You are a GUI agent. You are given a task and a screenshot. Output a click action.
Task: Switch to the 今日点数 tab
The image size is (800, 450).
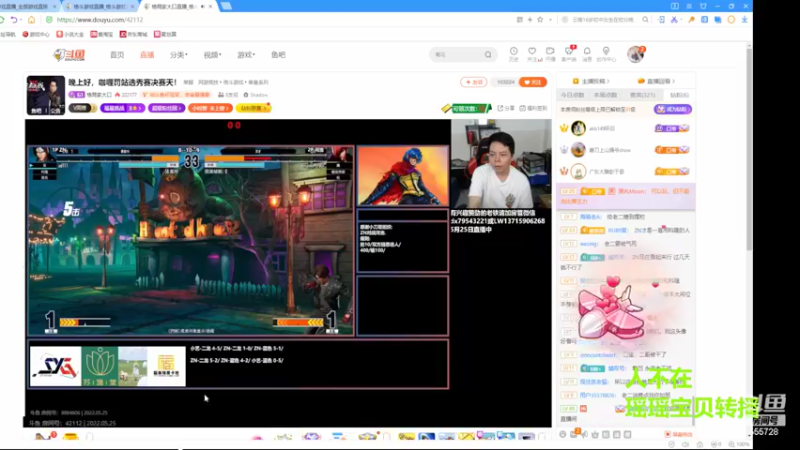click(572, 95)
